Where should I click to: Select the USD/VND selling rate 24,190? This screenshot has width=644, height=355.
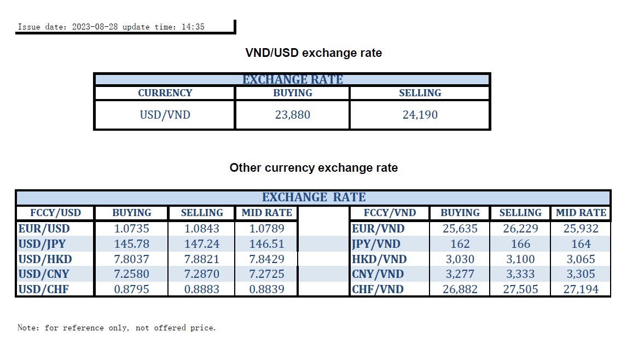point(420,115)
